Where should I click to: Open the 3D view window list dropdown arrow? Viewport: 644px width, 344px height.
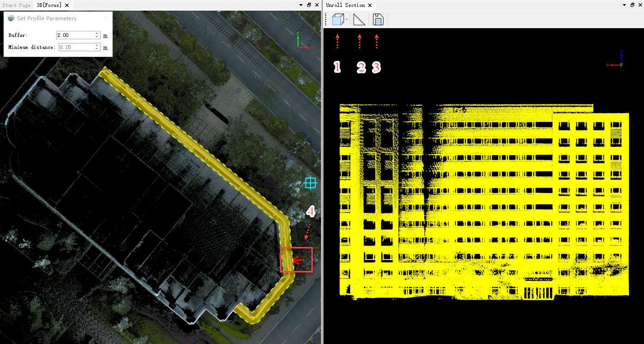point(301,5)
